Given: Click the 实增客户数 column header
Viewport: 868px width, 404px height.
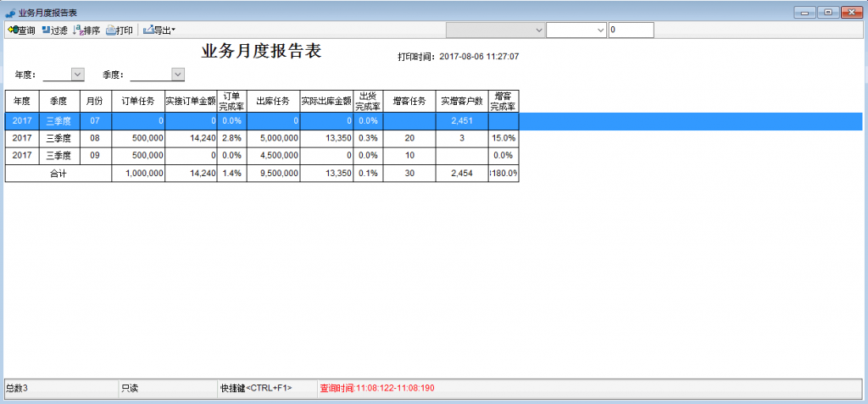Looking at the screenshot, I should pos(462,102).
